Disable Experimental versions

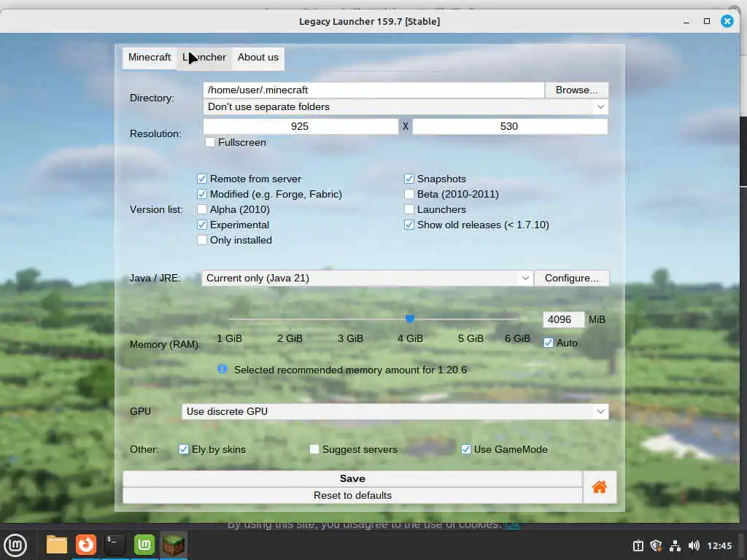click(x=202, y=225)
